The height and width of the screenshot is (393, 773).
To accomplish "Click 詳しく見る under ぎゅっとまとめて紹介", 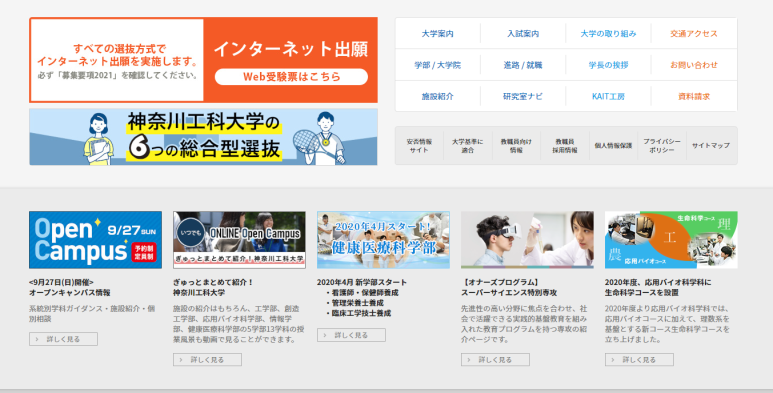I will coord(207,359).
